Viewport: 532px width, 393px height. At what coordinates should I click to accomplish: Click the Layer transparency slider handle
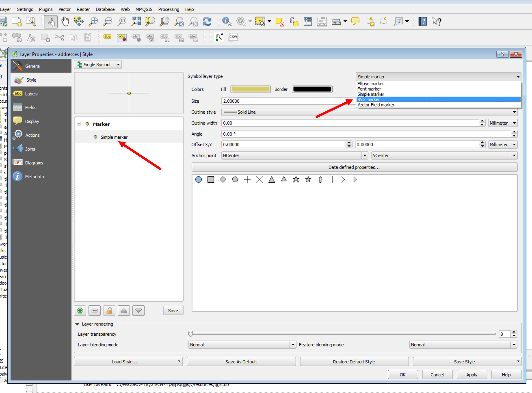coord(191,334)
